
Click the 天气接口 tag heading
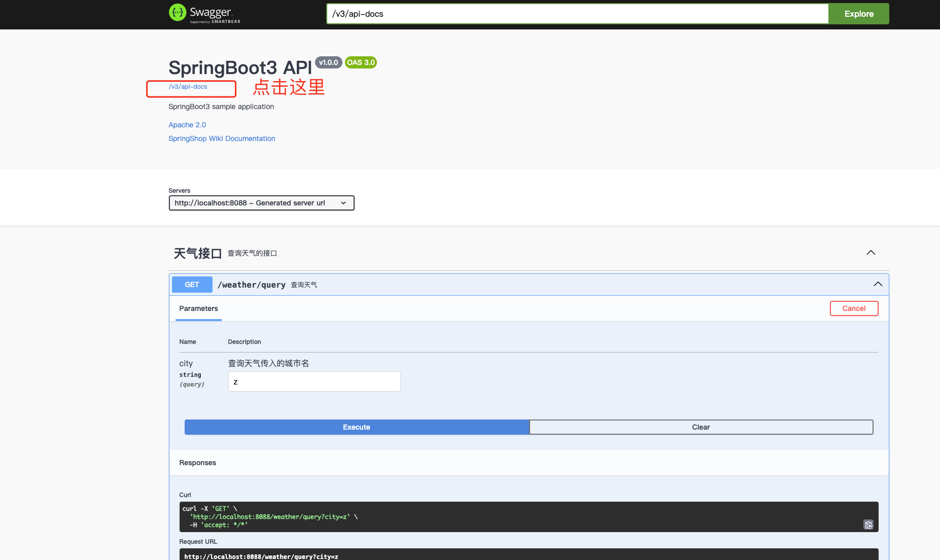click(197, 253)
